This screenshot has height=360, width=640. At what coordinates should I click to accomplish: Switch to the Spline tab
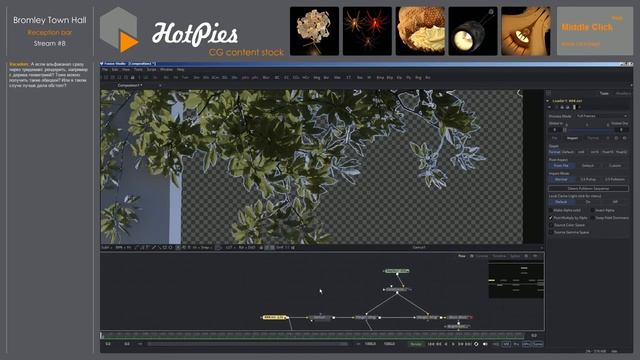pos(515,256)
